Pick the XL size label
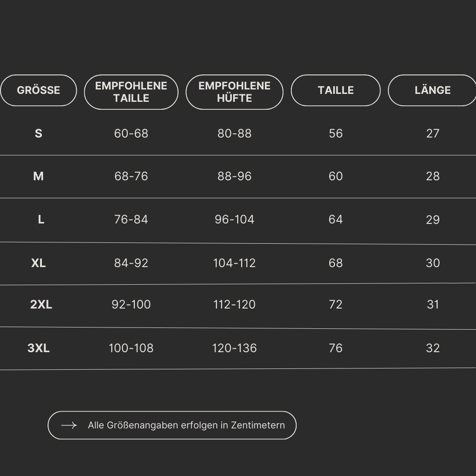This screenshot has height=476, width=476. [38, 263]
